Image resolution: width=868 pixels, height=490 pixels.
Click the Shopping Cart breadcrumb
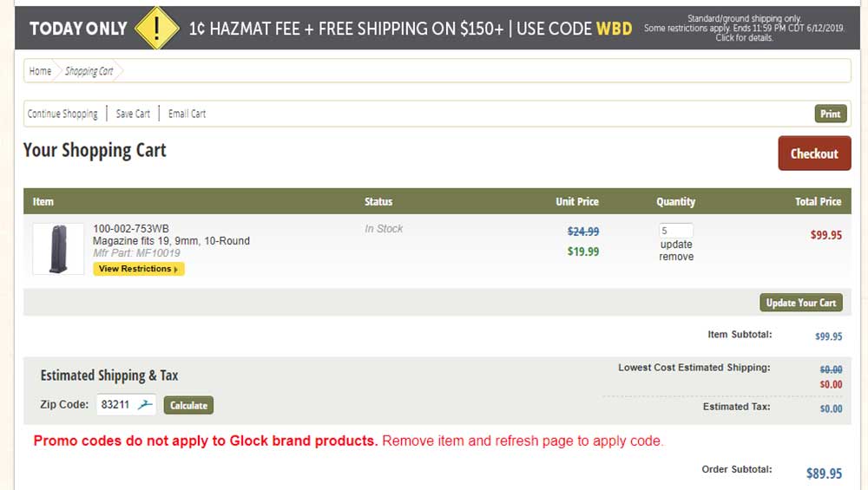pyautogui.click(x=89, y=71)
